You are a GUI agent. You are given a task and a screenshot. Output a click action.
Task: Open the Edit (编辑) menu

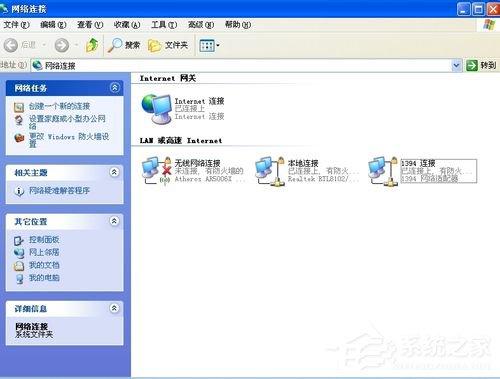[x=53, y=24]
